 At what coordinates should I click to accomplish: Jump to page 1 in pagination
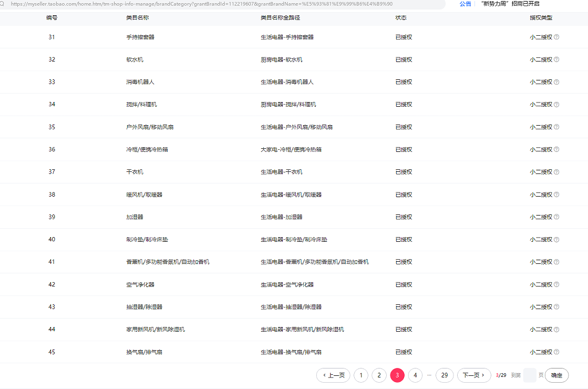[360, 375]
